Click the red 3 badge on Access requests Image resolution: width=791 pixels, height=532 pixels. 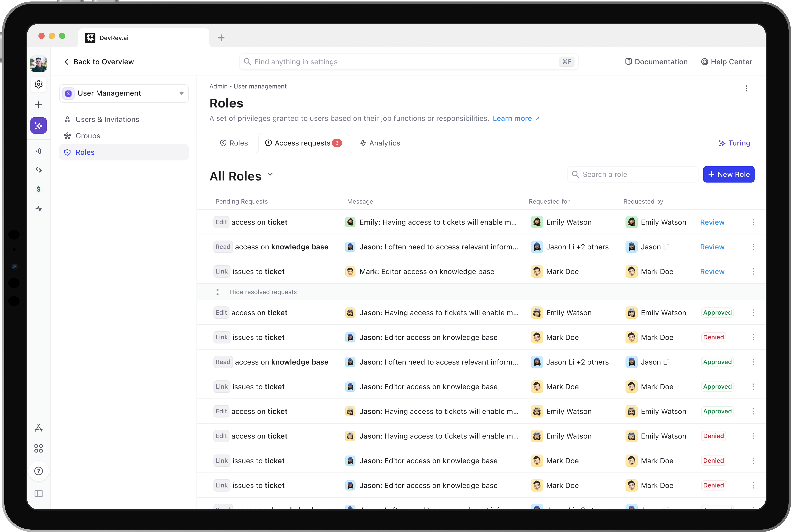337,143
